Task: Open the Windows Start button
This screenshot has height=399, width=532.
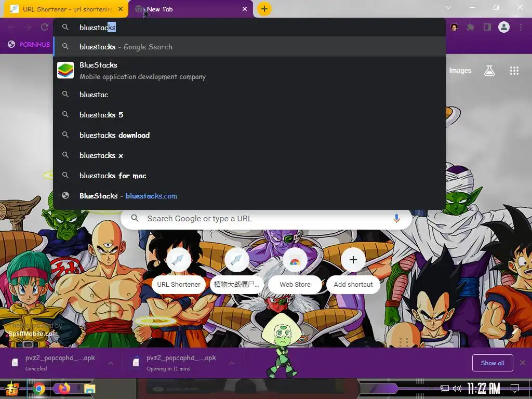Action: (12, 389)
